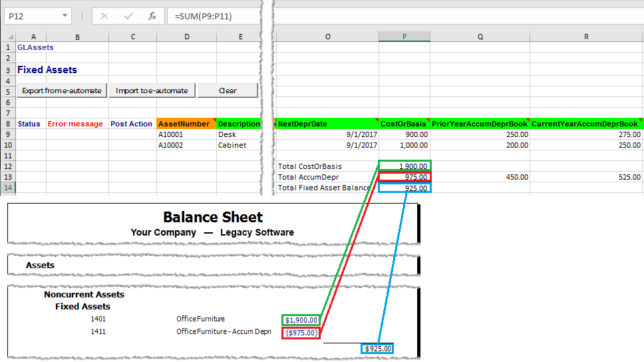Select row 12 header
644x362 pixels.
[x=7, y=166]
